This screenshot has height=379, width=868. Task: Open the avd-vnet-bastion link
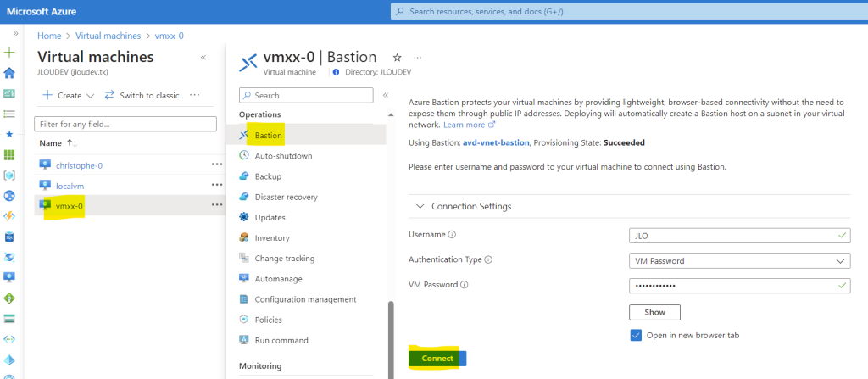click(496, 142)
